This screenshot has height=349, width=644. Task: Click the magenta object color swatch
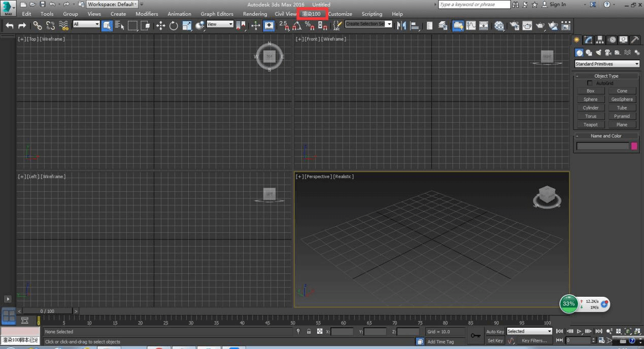coord(634,146)
